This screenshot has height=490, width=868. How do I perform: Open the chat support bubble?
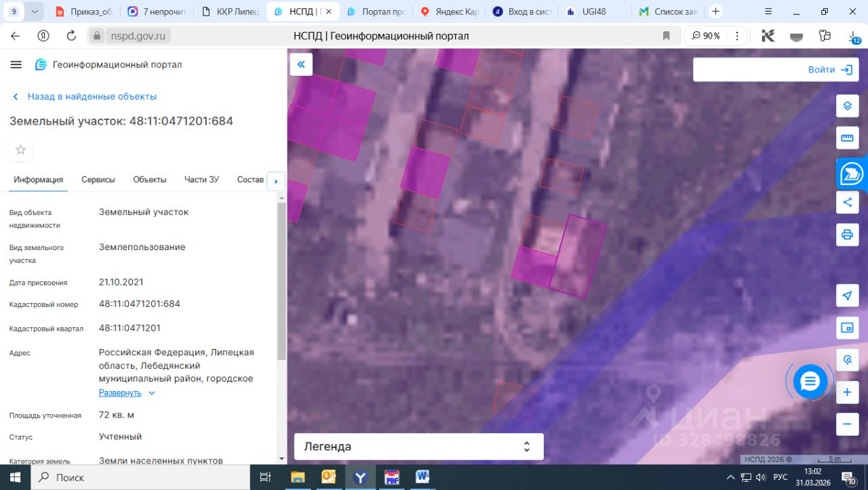coord(810,382)
